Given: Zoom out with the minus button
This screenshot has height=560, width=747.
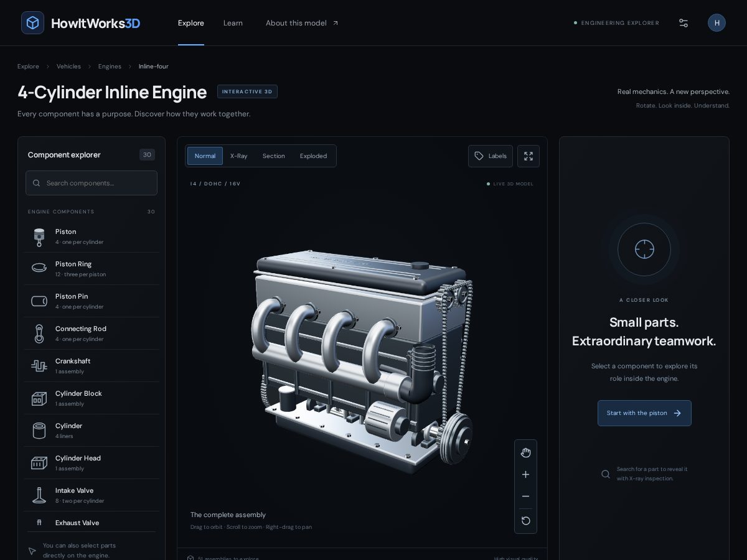Looking at the screenshot, I should tap(525, 497).
